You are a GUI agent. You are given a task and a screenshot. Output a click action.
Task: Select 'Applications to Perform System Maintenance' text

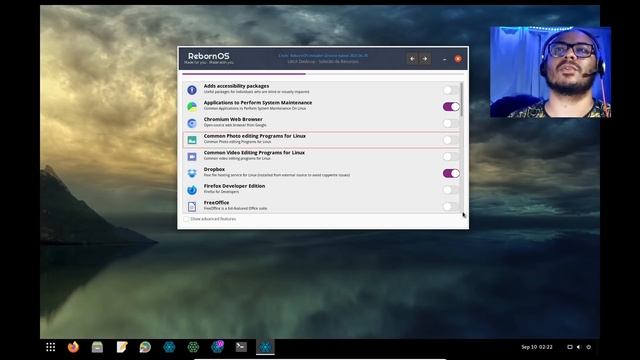[x=258, y=103]
